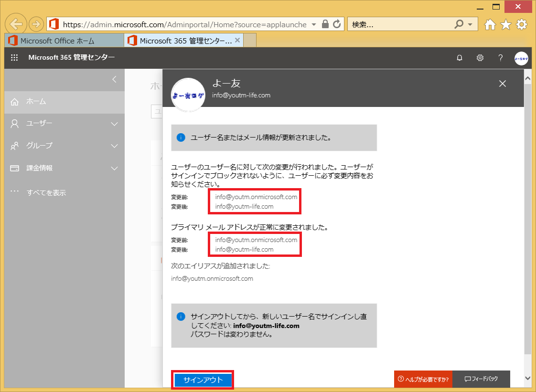
Task: Open the app launcher waffle icon
Action: pyautogui.click(x=14, y=58)
